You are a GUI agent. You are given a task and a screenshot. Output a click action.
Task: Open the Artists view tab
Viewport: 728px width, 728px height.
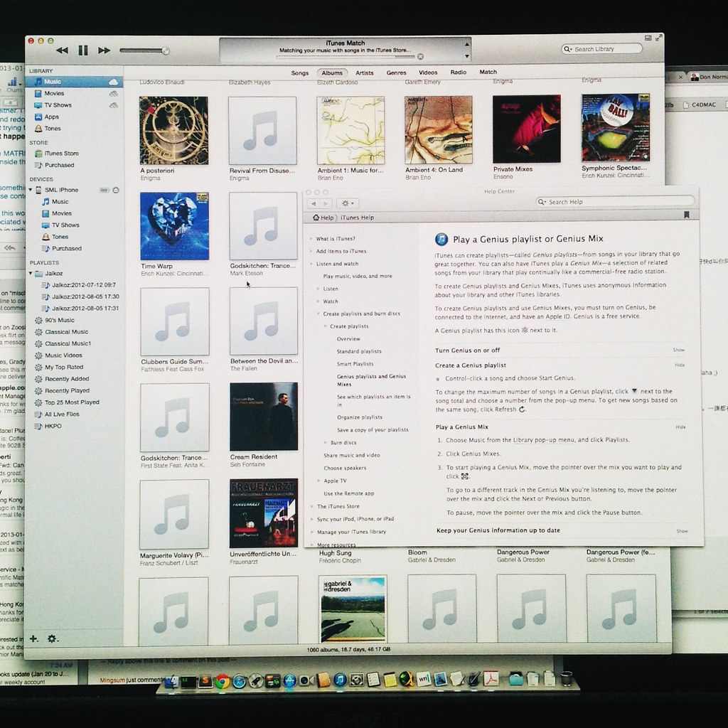pyautogui.click(x=365, y=73)
